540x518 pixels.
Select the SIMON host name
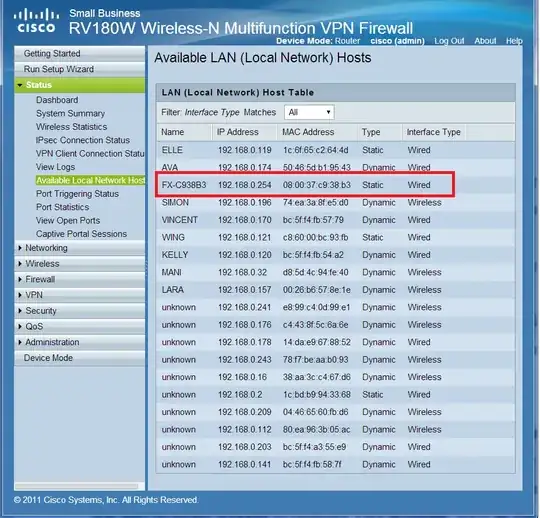coord(175,203)
